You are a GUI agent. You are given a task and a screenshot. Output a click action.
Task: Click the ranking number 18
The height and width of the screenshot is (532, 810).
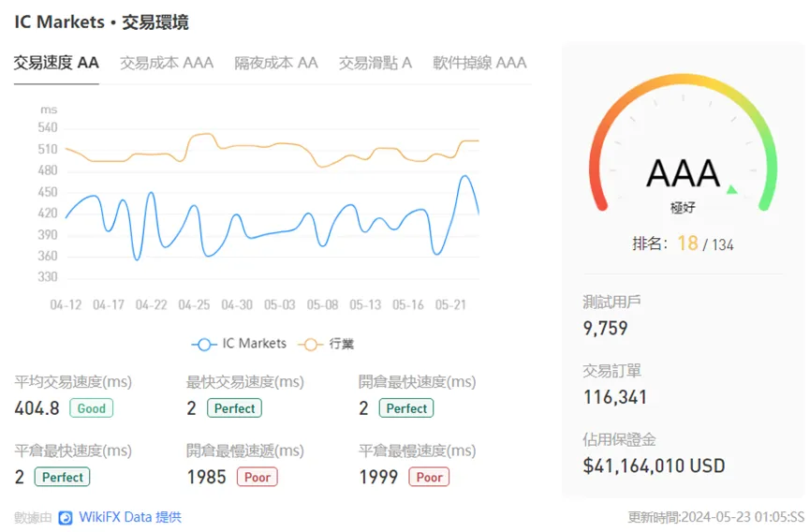pyautogui.click(x=687, y=244)
